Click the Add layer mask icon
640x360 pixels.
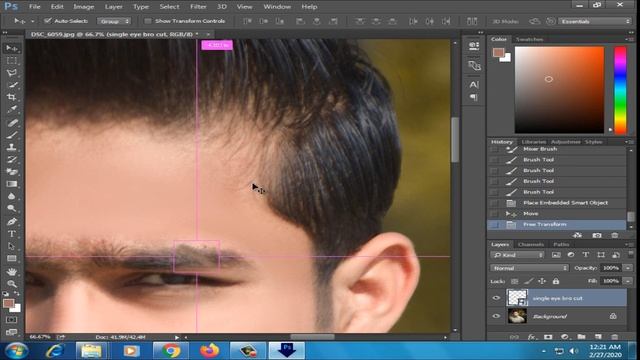(548, 337)
